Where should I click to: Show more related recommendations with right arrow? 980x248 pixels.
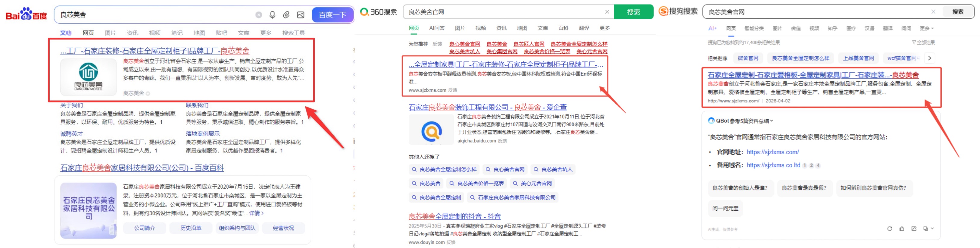pyautogui.click(x=929, y=58)
